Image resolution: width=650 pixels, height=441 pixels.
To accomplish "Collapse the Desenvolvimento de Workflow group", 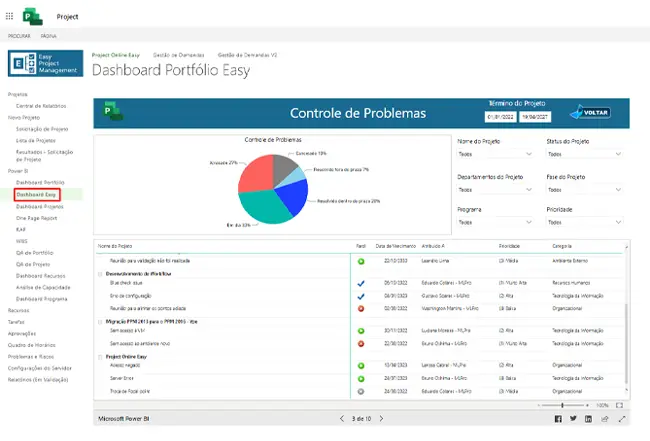I will click(x=100, y=274).
